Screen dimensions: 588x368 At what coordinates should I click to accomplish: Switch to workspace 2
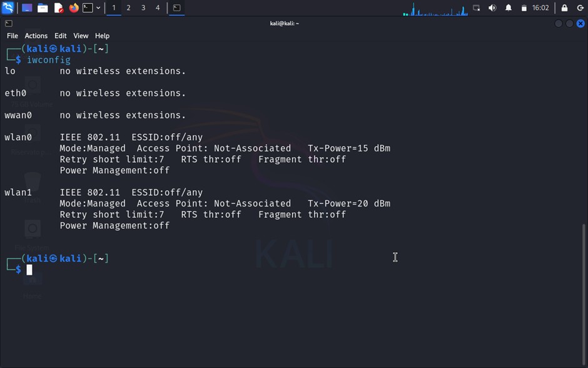[x=128, y=8]
